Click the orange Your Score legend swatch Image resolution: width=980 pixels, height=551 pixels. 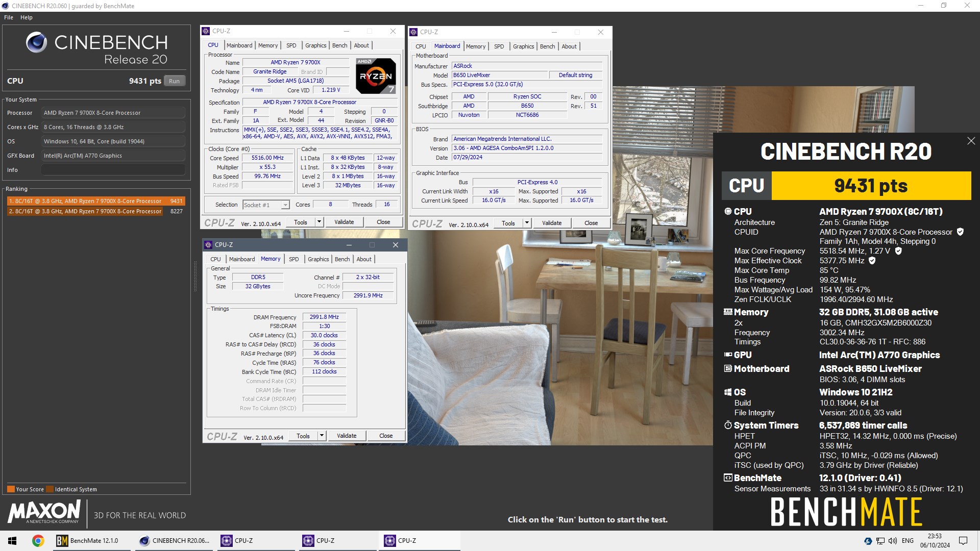point(11,489)
